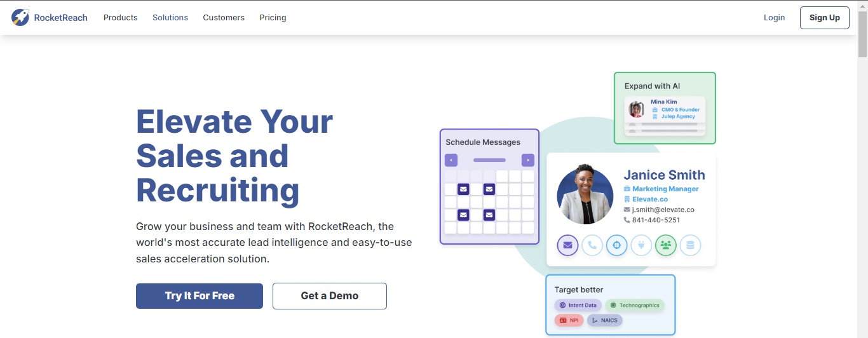Select the Technographics tag
Viewport: 868px width, 338px height.
click(635, 306)
